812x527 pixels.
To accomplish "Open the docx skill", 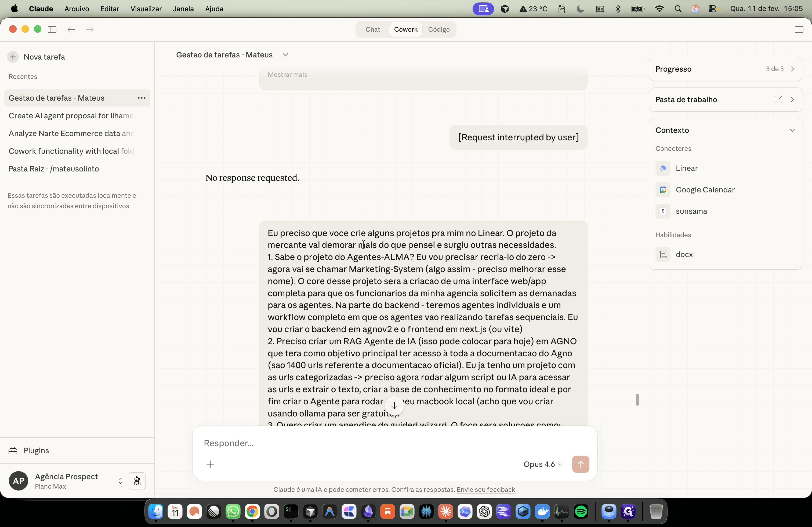I will point(674,254).
